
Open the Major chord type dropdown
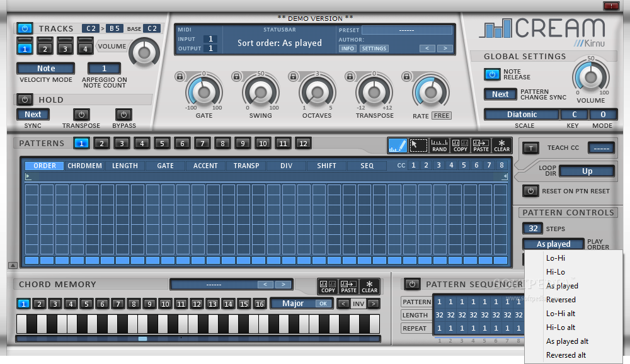click(293, 304)
